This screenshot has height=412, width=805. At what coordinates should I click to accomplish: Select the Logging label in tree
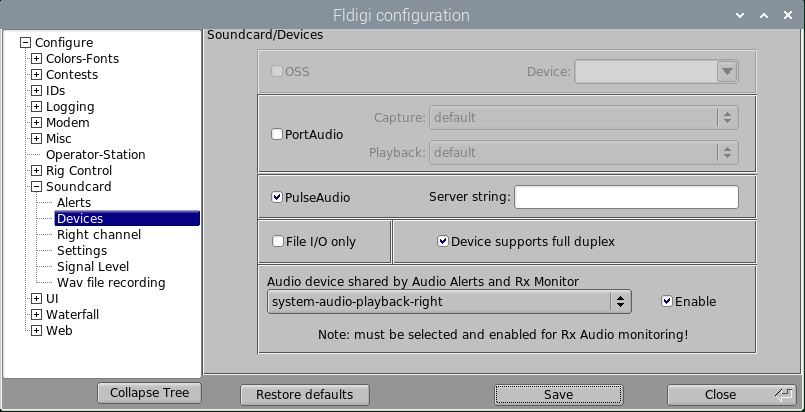pos(70,107)
